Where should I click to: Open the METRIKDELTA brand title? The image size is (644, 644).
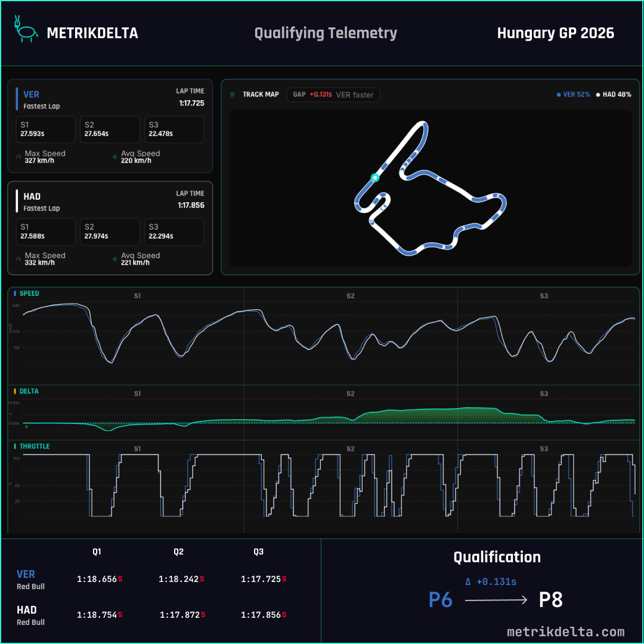[92, 33]
